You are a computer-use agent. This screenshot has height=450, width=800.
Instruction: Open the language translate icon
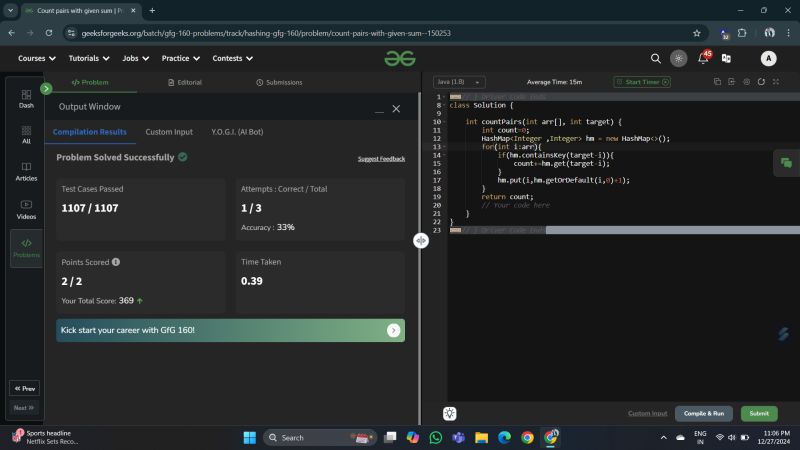[x=726, y=59]
